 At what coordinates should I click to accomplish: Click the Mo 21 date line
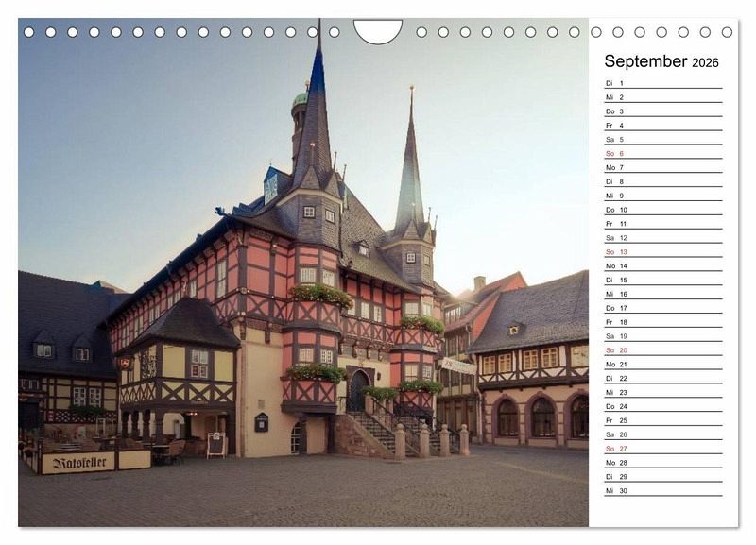pyautogui.click(x=662, y=365)
